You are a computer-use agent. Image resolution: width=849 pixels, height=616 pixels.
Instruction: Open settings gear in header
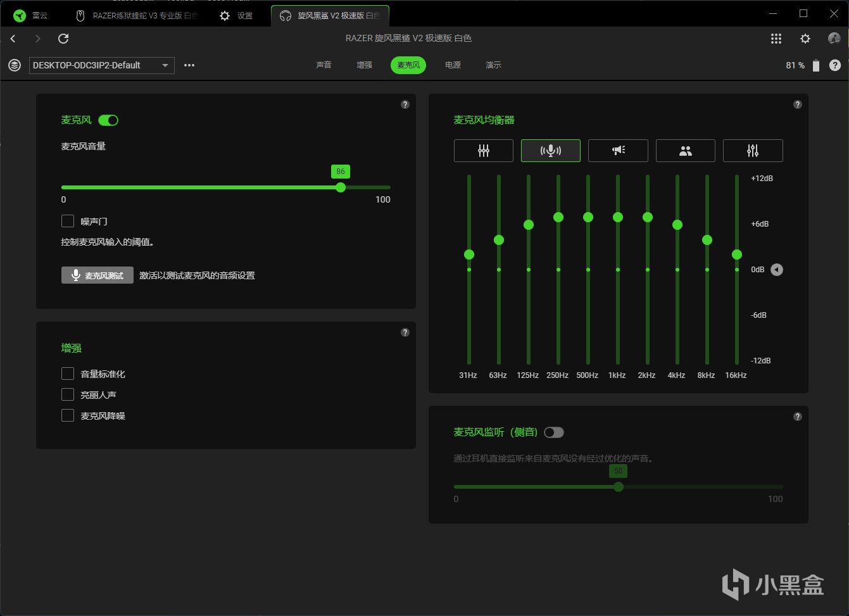click(805, 39)
